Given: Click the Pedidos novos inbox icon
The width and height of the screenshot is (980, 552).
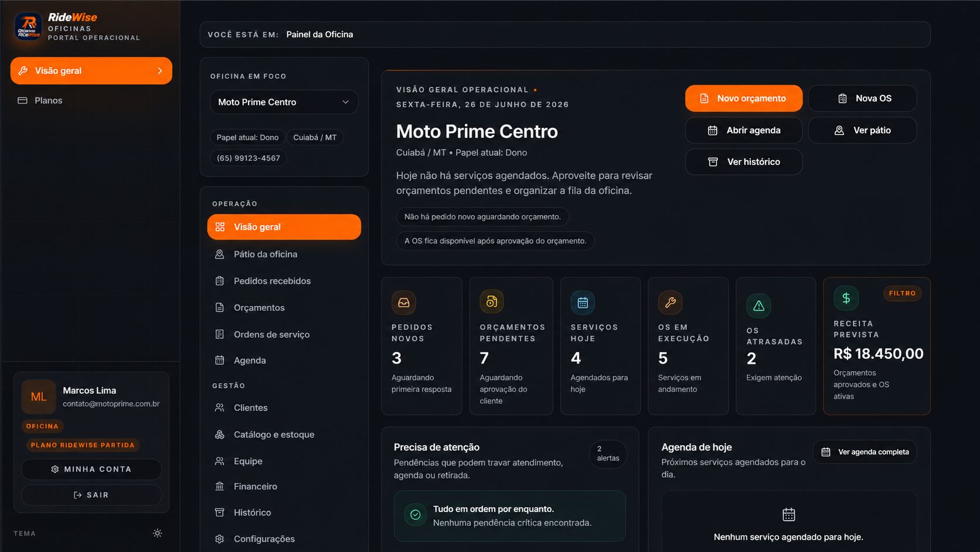Looking at the screenshot, I should (404, 303).
